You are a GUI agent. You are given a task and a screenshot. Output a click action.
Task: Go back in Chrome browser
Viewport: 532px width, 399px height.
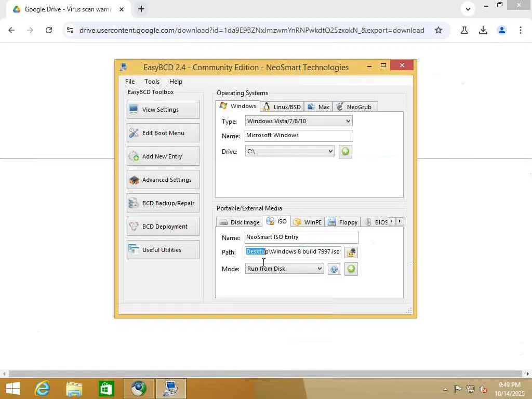(11, 30)
